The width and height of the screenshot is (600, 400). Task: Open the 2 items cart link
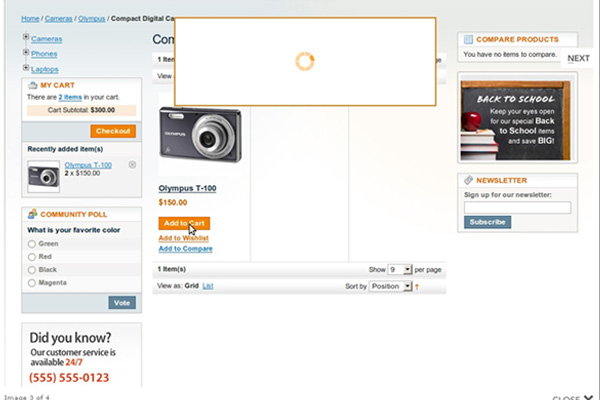[70, 97]
